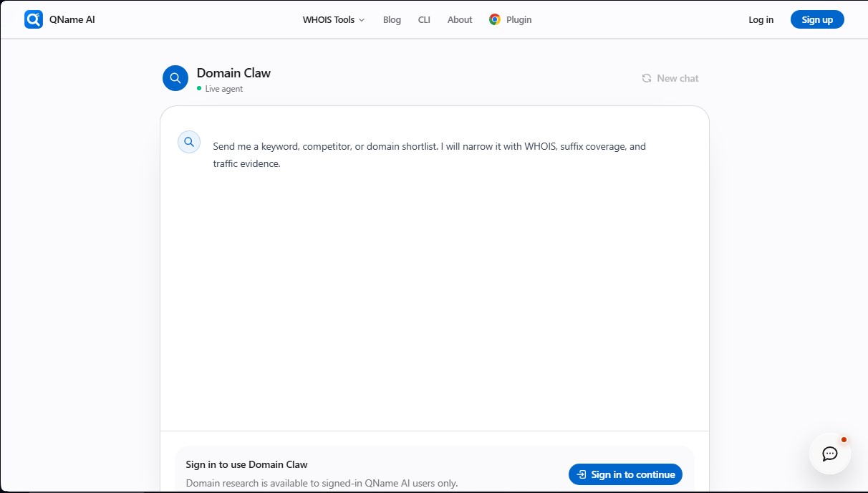Click the New chat refresh icon
Image resolution: width=868 pixels, height=493 pixels.
647,78
